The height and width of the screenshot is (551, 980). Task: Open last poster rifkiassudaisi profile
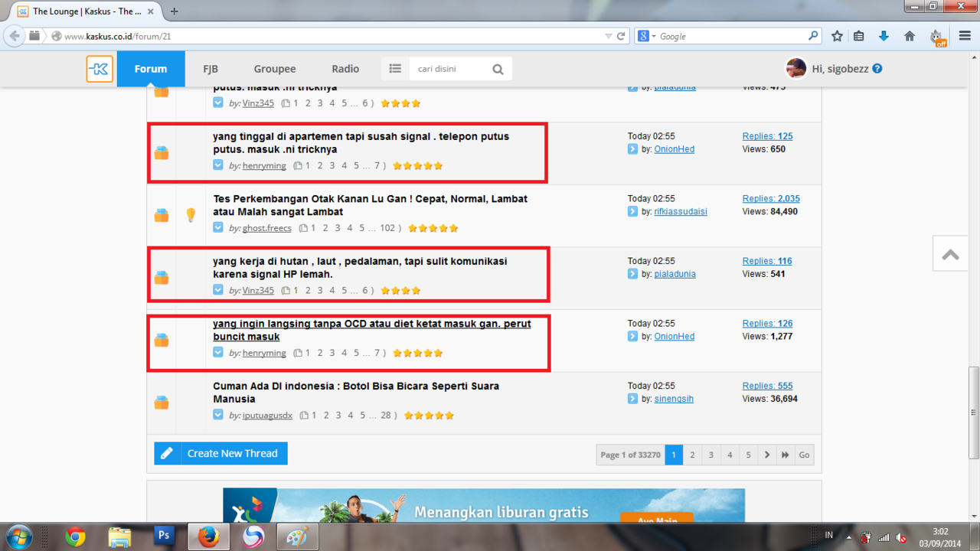click(681, 211)
